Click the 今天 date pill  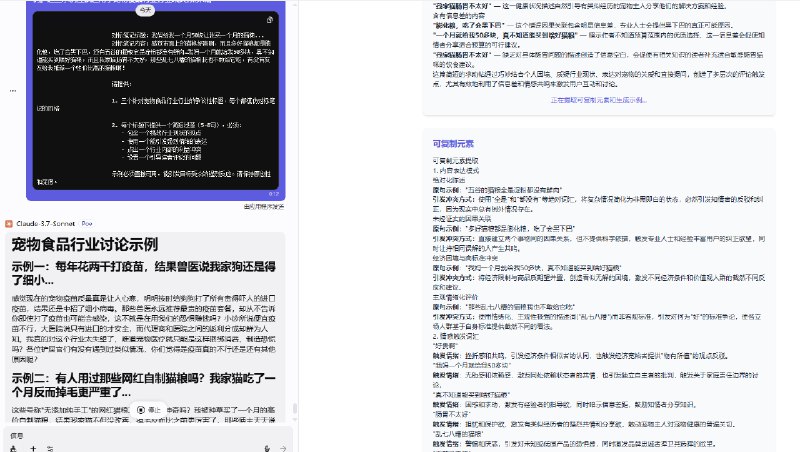145,10
